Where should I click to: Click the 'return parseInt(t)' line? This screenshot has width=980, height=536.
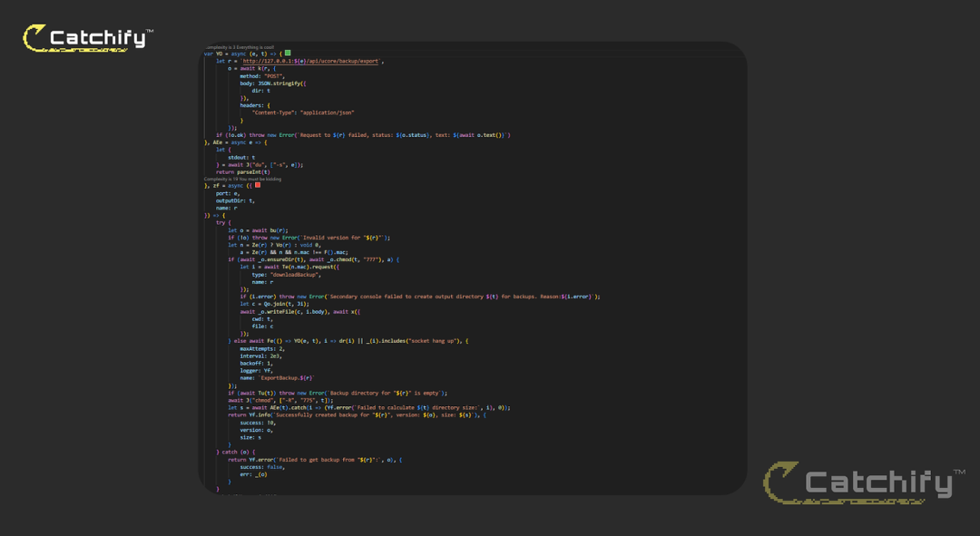pos(243,171)
